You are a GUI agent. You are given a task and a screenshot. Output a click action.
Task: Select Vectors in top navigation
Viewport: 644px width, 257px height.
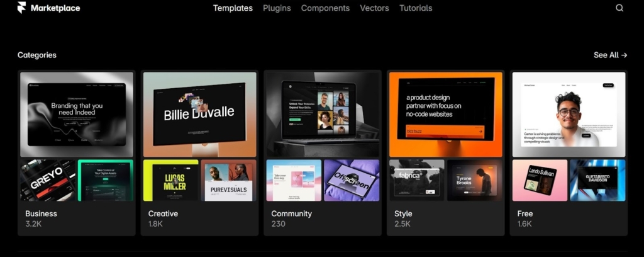(374, 8)
